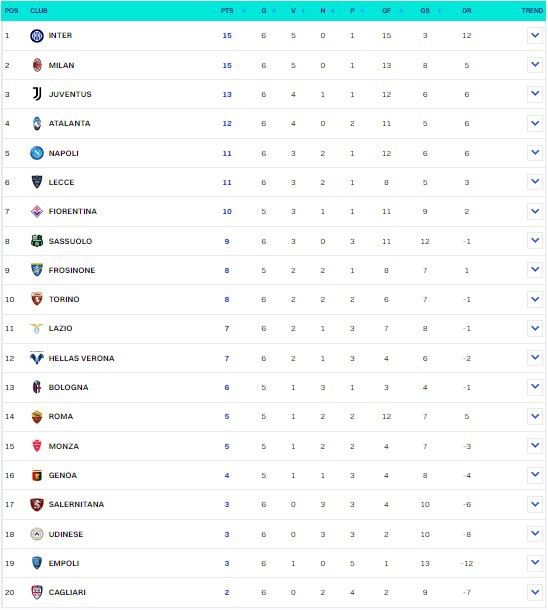
Task: Click the Fiorentina crest icon
Action: coord(37,211)
